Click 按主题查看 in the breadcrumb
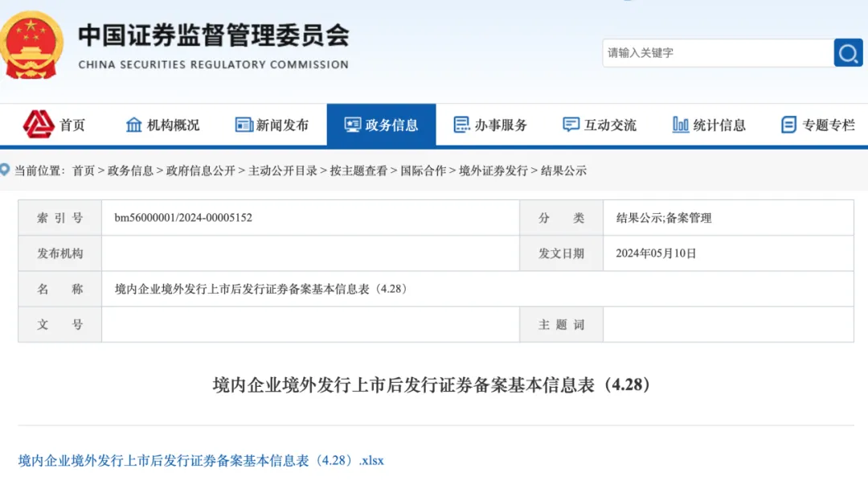The image size is (868, 489). [x=358, y=171]
